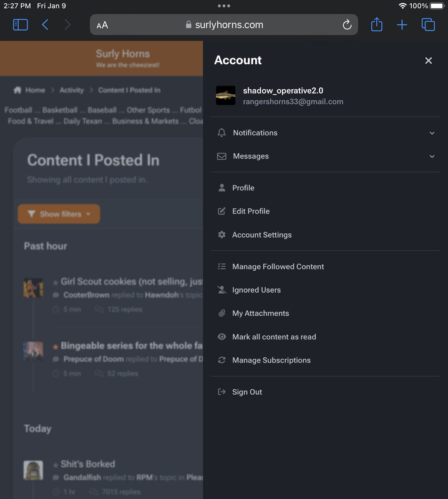Open Account Settings
This screenshot has height=499, width=448.
pyautogui.click(x=326, y=235)
